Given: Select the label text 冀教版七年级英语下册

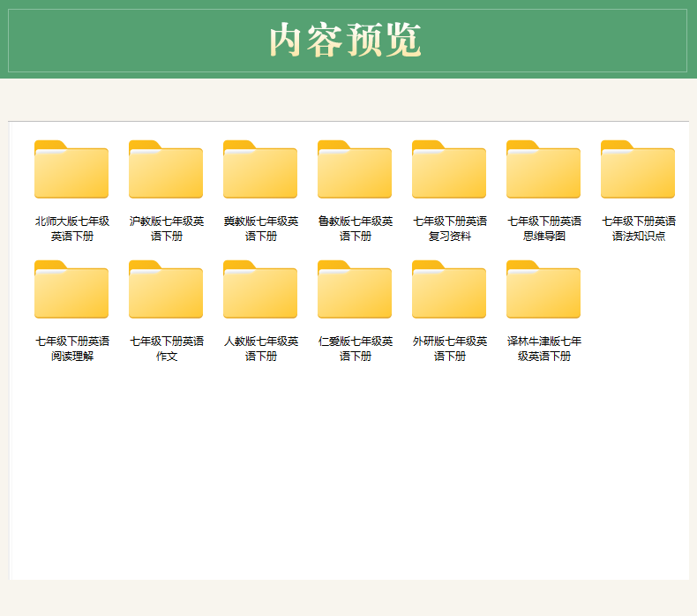Looking at the screenshot, I should (261, 229).
